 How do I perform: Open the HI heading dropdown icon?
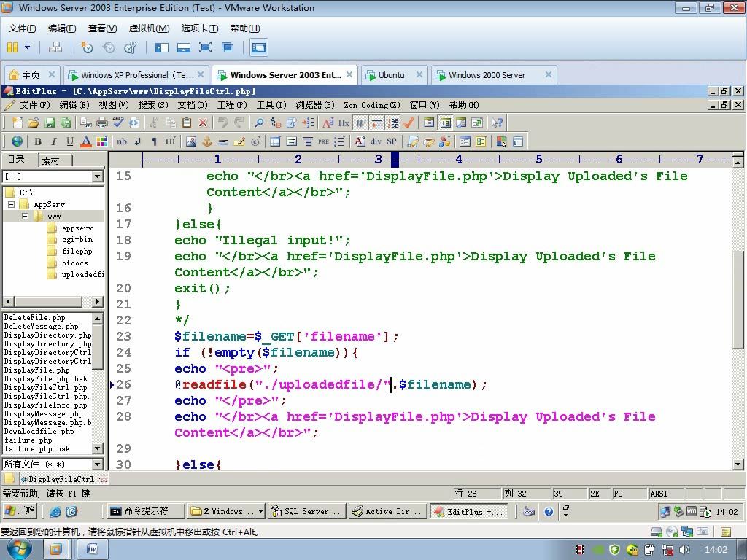tap(171, 141)
